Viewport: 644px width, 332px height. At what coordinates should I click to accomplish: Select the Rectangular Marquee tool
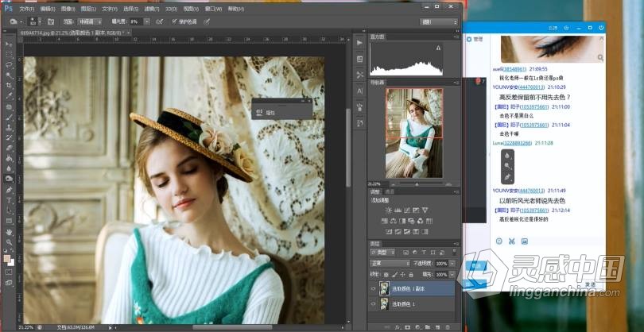pyautogui.click(x=9, y=54)
